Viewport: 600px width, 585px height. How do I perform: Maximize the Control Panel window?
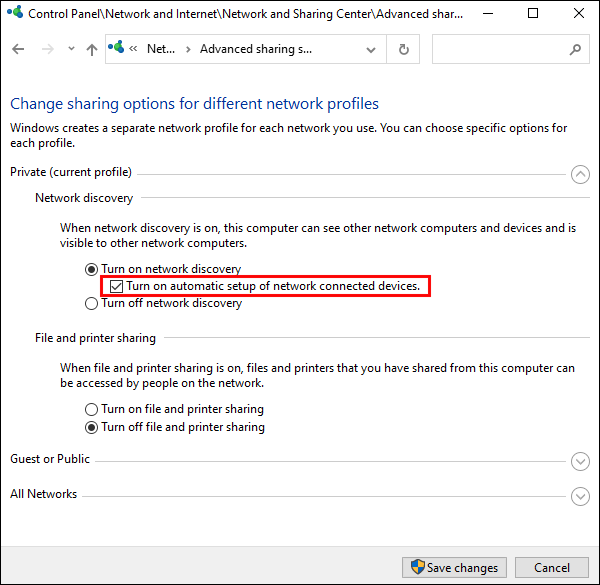[533, 13]
